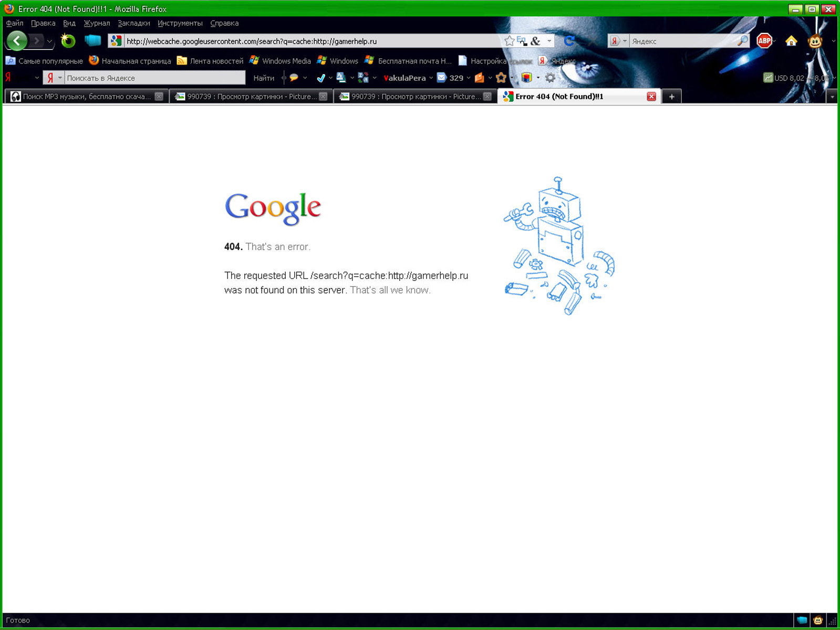Go to the home page icon

point(791,41)
